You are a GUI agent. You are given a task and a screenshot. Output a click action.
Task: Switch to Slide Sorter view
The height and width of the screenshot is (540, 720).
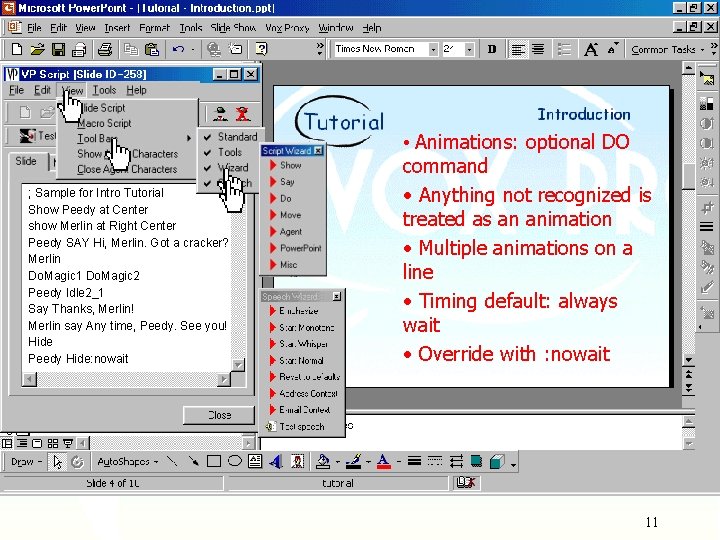click(53, 444)
